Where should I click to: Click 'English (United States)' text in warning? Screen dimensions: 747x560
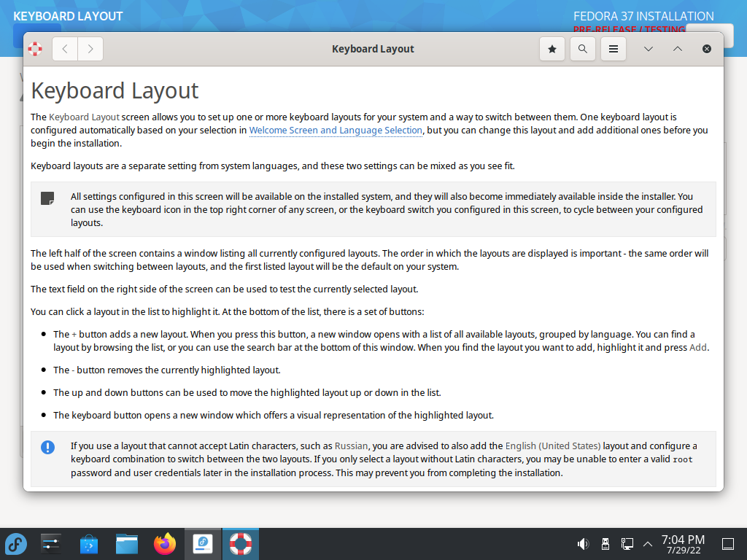pos(553,446)
